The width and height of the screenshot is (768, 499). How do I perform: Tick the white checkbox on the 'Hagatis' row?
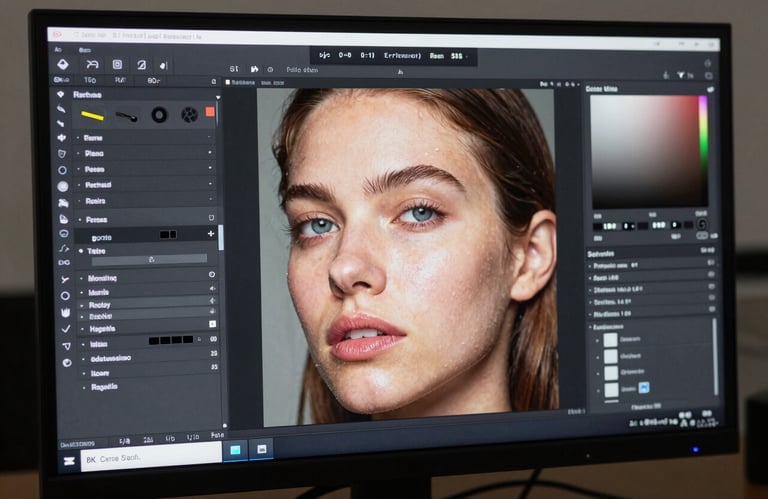(x=213, y=324)
